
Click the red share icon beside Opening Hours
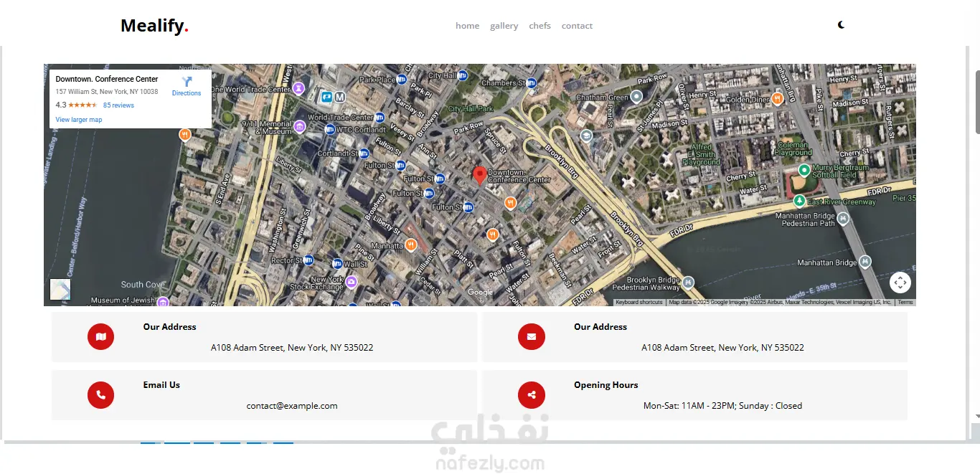point(532,394)
